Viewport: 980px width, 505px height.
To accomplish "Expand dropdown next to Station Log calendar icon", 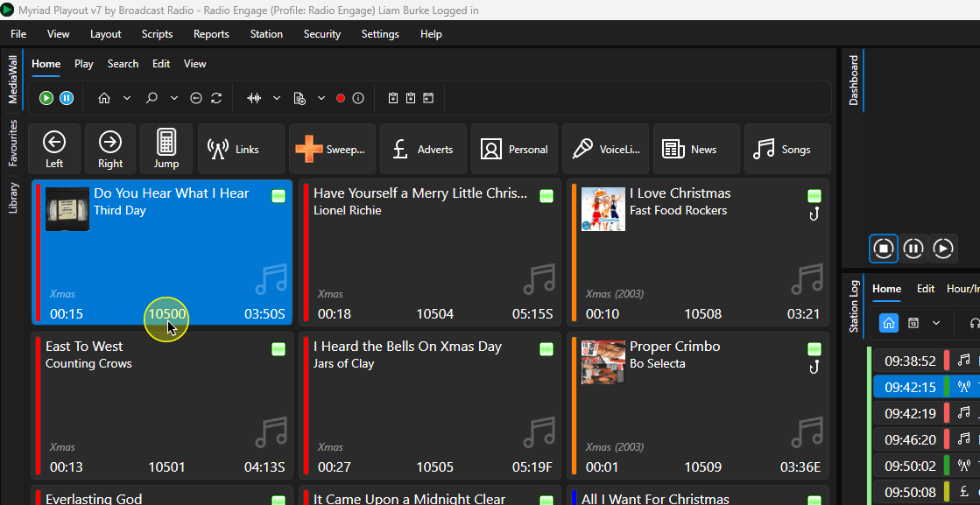I will (x=936, y=323).
